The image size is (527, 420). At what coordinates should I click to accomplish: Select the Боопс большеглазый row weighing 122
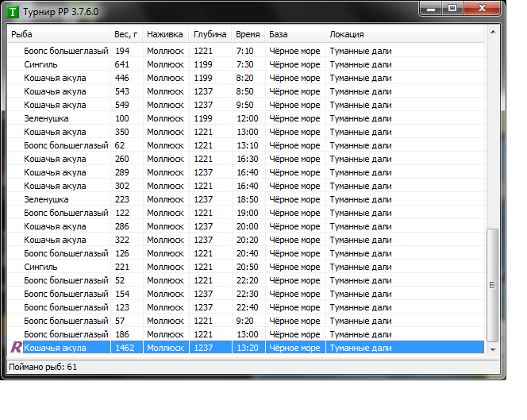point(246,213)
